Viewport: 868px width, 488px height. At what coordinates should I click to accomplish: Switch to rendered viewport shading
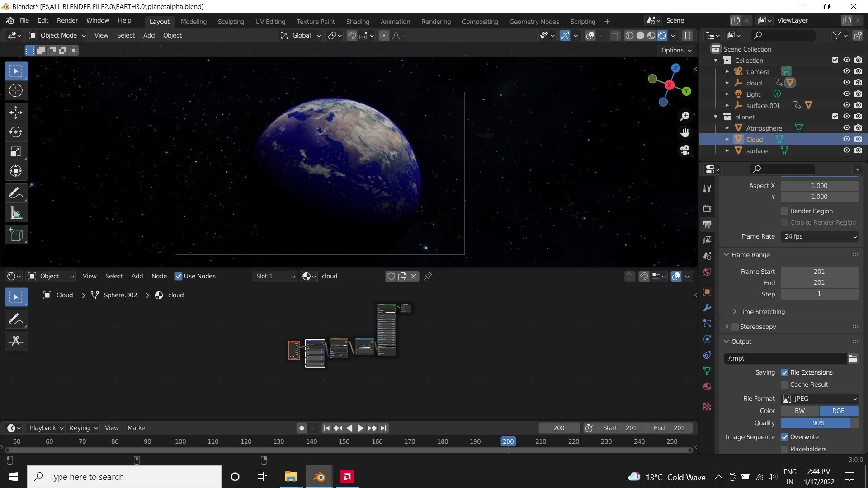pyautogui.click(x=662, y=36)
